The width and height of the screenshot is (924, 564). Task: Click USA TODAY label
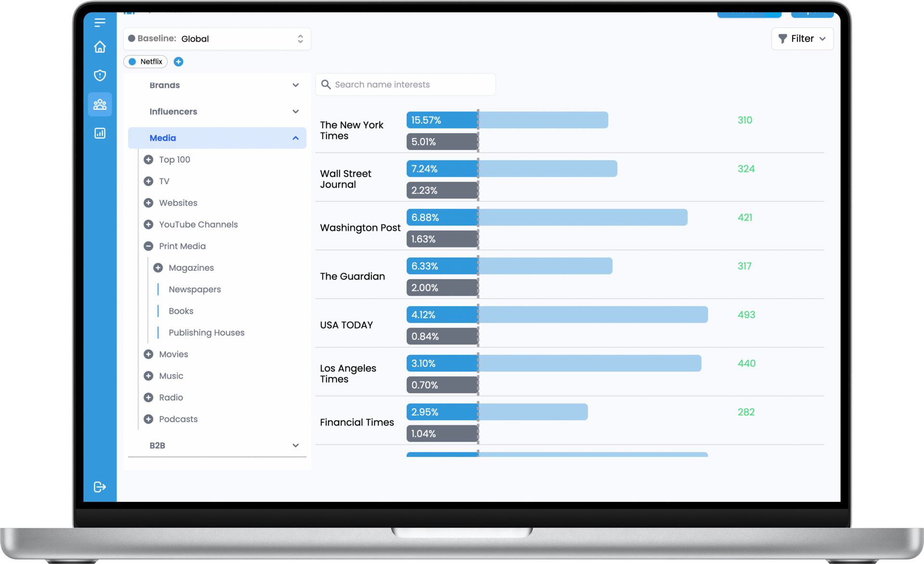[346, 325]
